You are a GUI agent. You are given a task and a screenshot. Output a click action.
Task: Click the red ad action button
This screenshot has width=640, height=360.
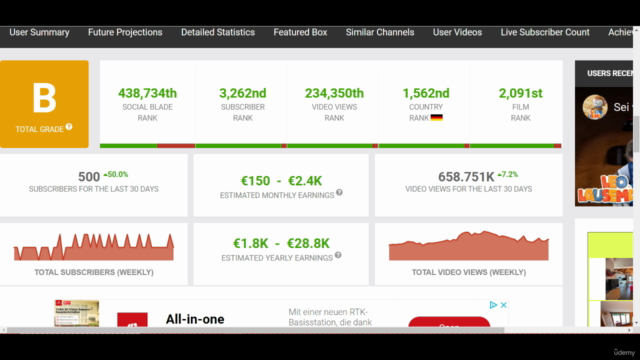(x=449, y=322)
